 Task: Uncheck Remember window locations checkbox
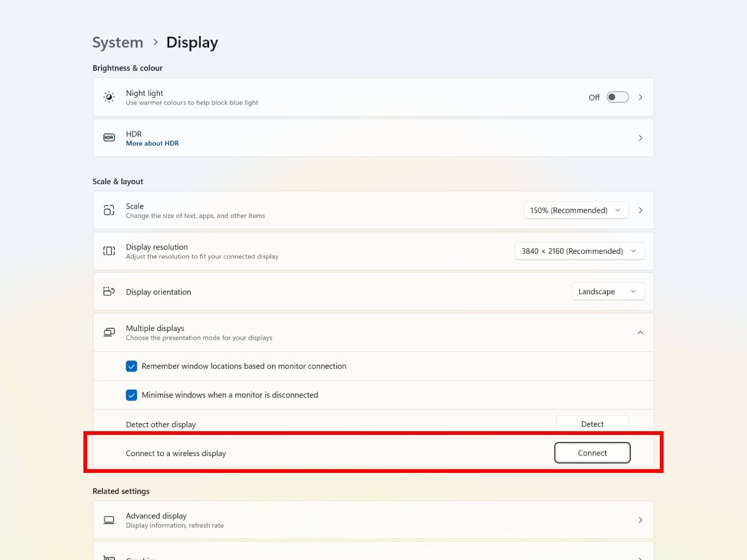coord(131,366)
